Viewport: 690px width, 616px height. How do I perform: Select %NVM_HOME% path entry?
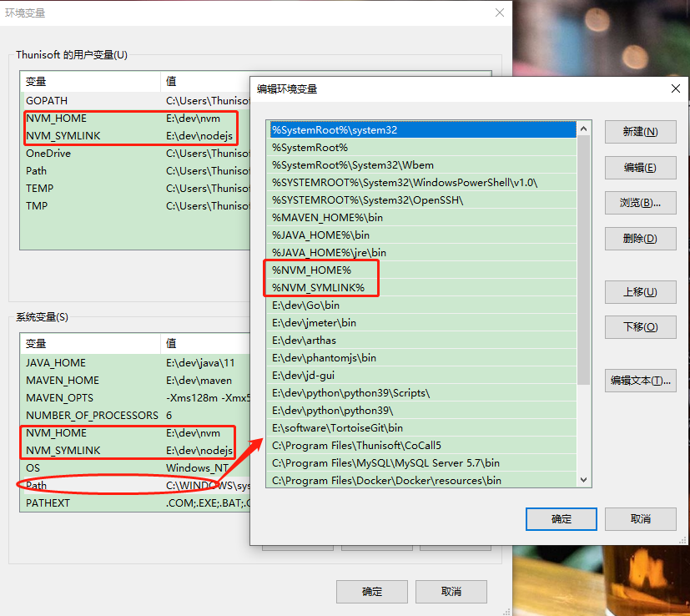point(421,270)
